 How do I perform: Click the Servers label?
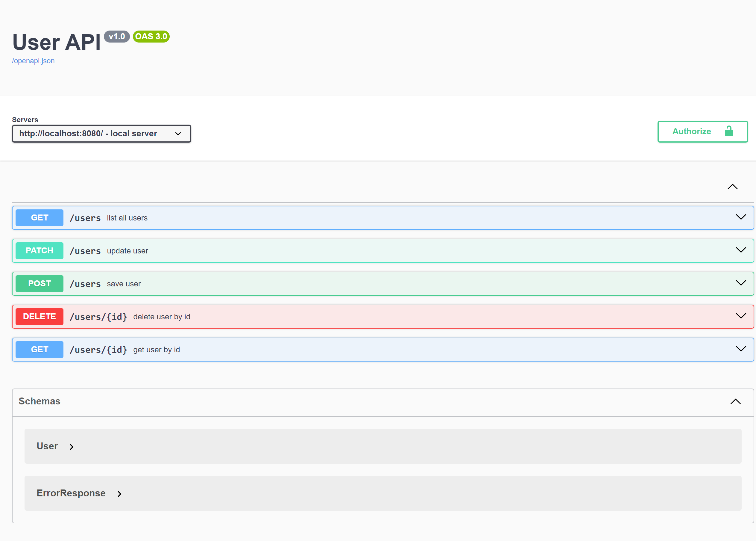pos(25,120)
